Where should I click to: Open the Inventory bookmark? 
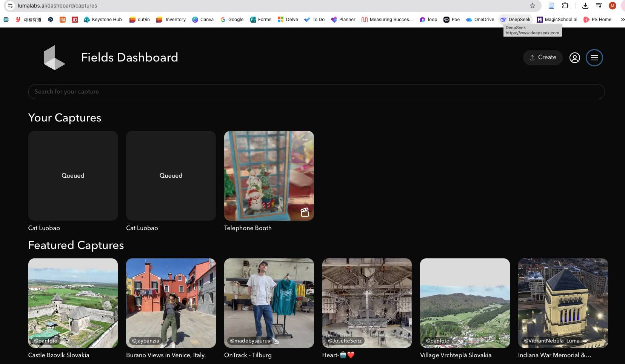click(x=171, y=20)
